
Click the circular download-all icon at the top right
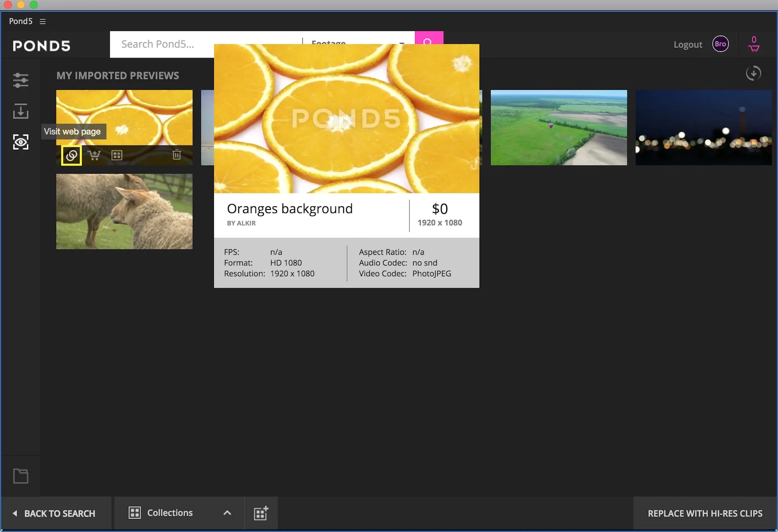[x=753, y=73]
